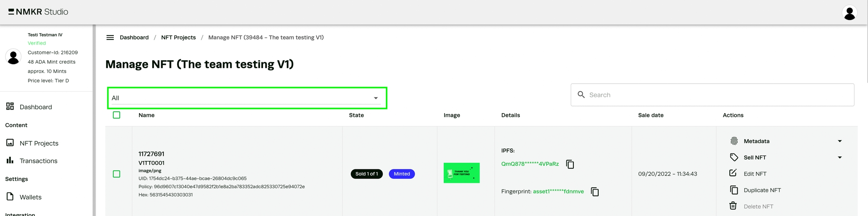
Task: Expand the Sell NFT options arrow
Action: click(x=840, y=158)
